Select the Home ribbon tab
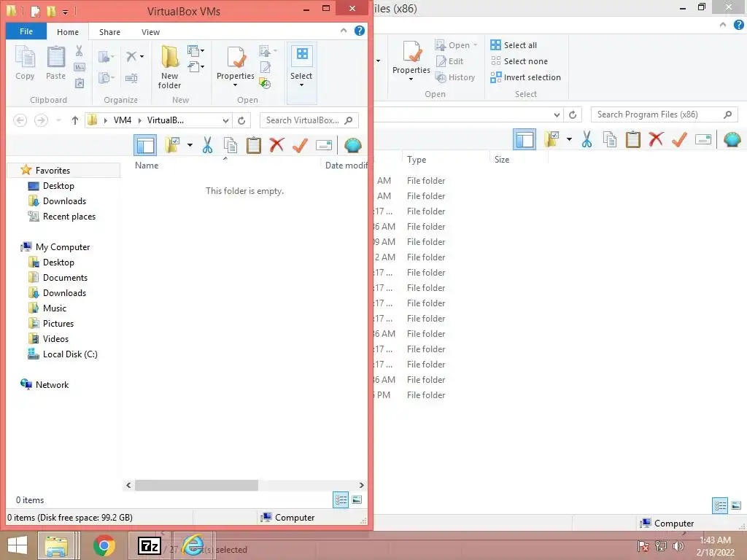Image resolution: width=747 pixels, height=560 pixels. [68, 32]
